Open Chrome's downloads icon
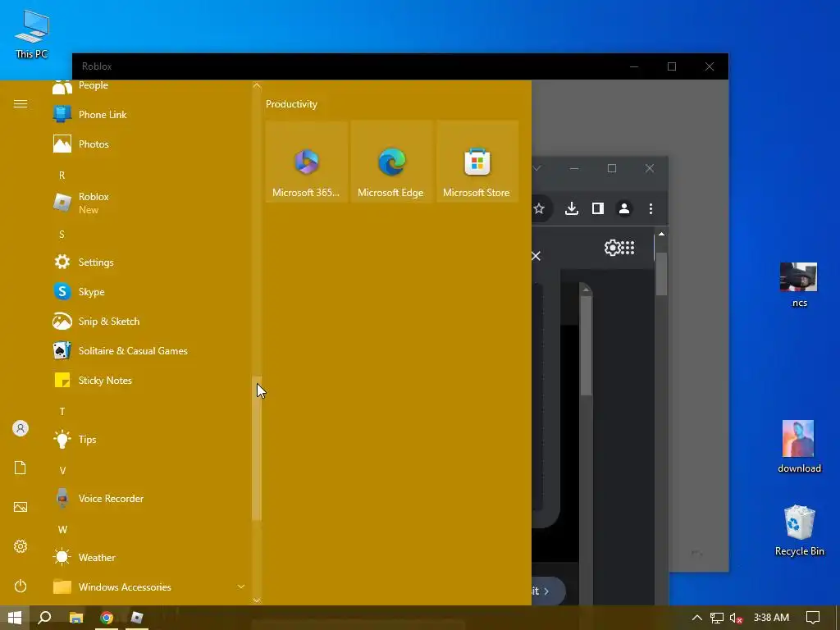The height and width of the screenshot is (630, 840). click(x=572, y=208)
